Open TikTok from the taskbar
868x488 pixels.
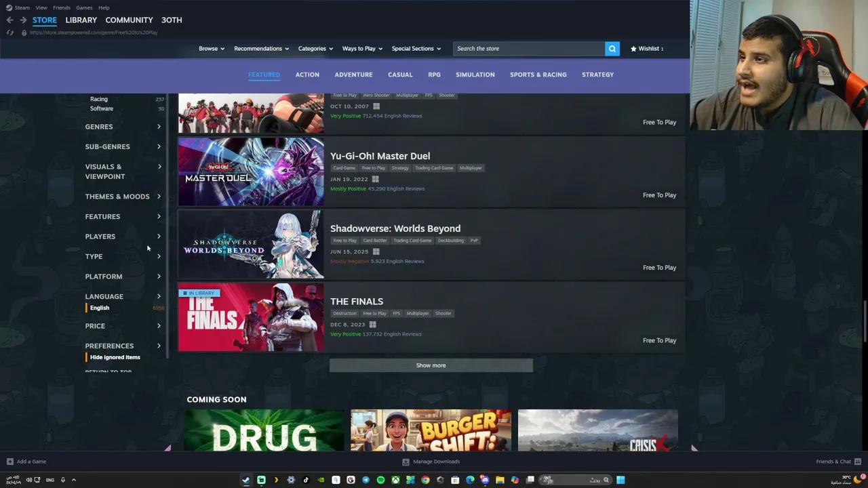click(306, 480)
